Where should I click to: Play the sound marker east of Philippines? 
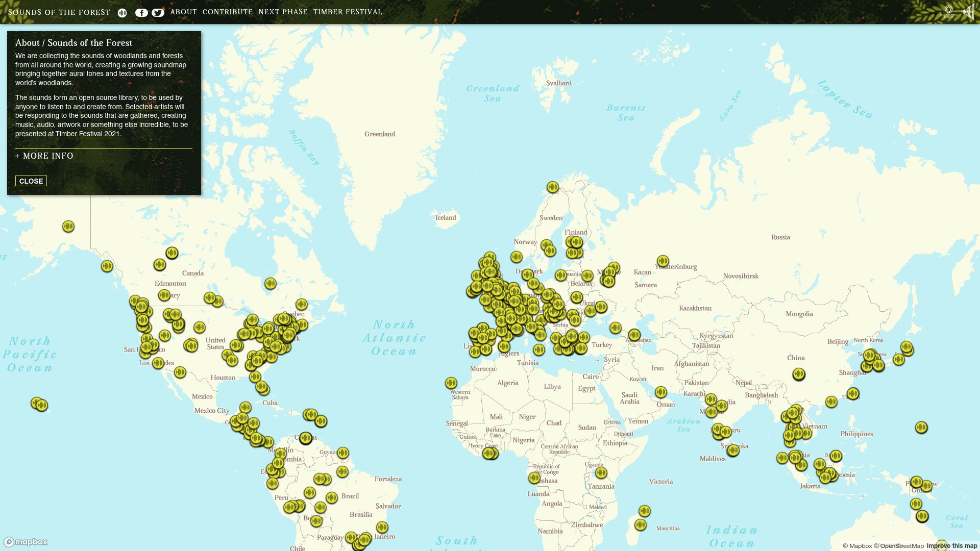click(921, 427)
